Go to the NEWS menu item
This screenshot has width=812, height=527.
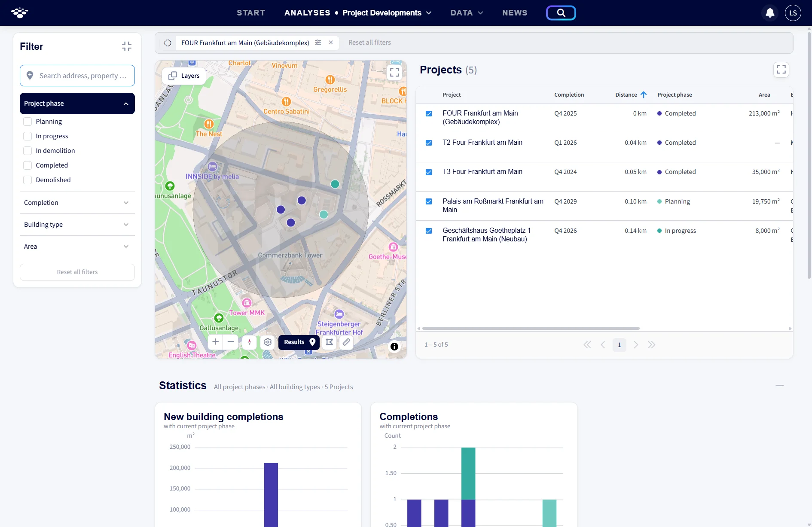515,13
